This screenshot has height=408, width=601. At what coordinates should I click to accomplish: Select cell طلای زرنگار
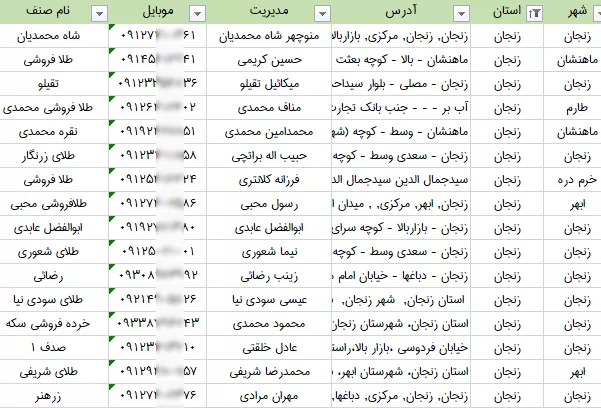pyautogui.click(x=54, y=156)
